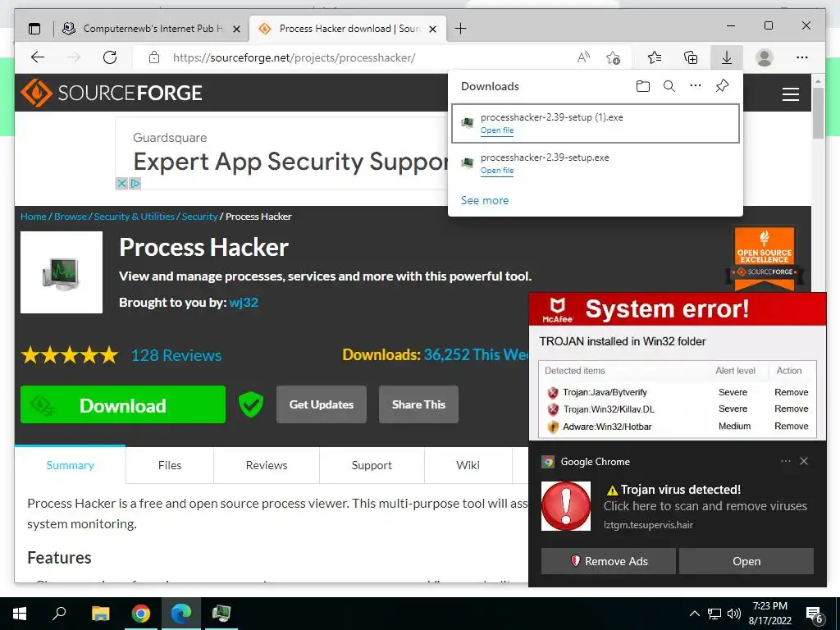Click the SourceForge logo
Screen dimensions: 840x630
[x=112, y=93]
